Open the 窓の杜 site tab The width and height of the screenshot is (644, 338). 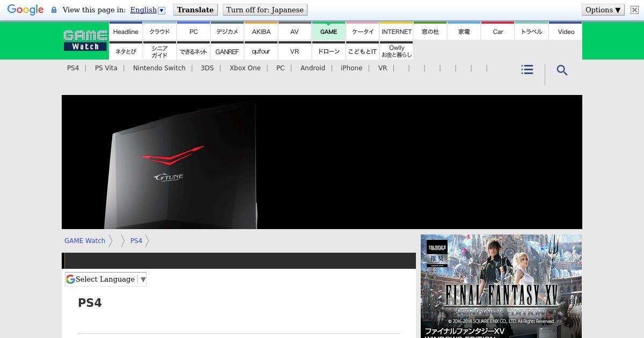click(430, 31)
